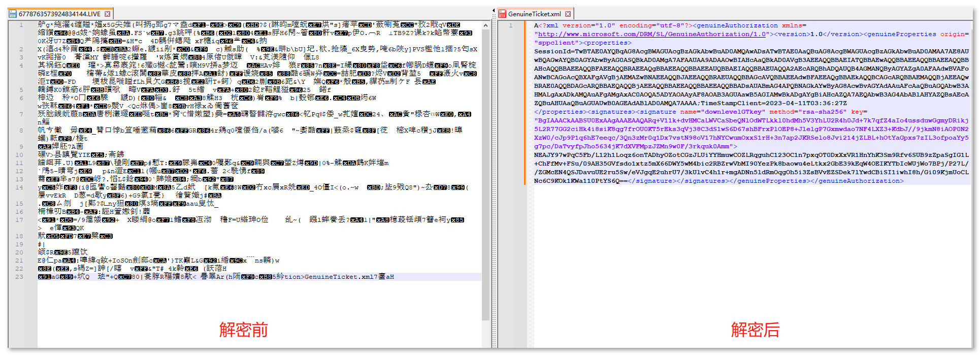Click line number 10 in the left pane margin
Viewport: 980px width, 355px height.
point(19,155)
